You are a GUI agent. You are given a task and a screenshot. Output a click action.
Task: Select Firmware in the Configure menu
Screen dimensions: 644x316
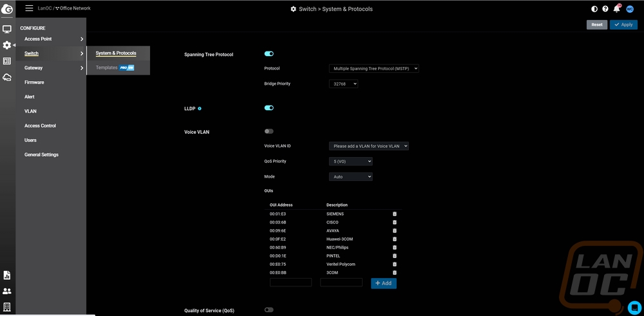tap(34, 82)
